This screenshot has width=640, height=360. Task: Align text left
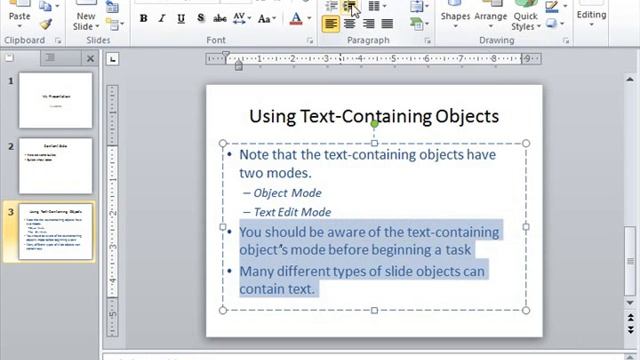[330, 24]
